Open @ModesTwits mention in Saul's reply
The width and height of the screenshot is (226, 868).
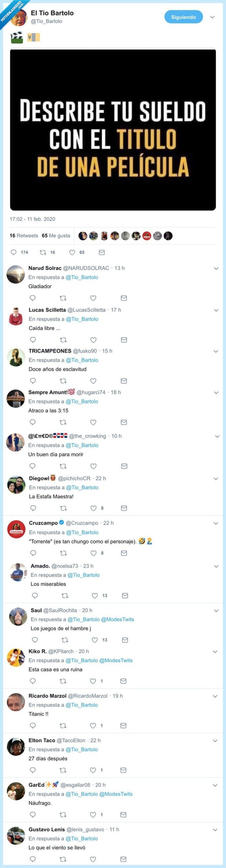click(118, 619)
